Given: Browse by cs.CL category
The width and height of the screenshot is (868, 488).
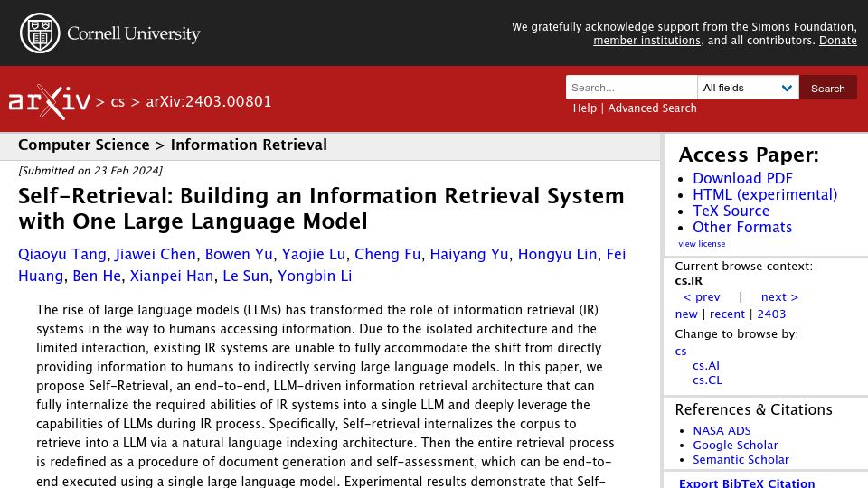Looking at the screenshot, I should [707, 380].
